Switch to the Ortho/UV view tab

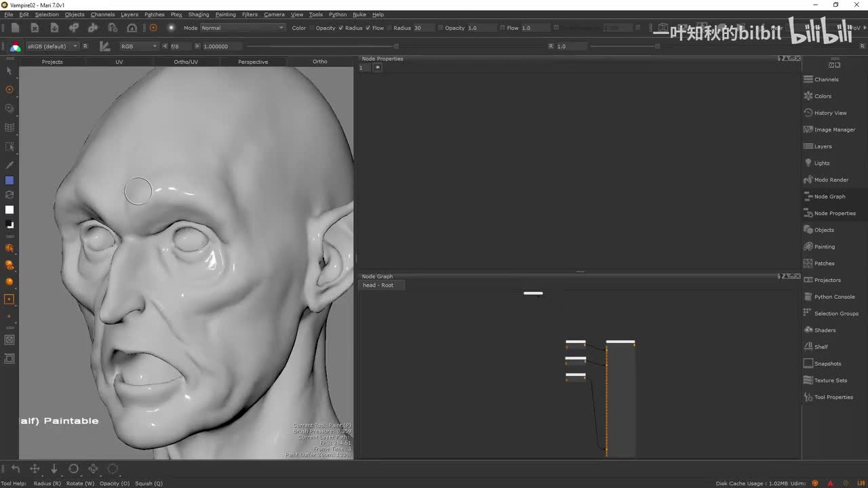(186, 62)
